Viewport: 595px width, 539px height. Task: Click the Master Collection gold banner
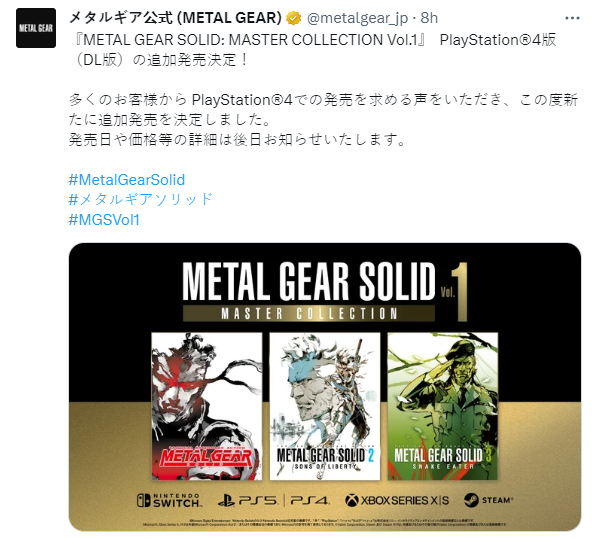tap(309, 313)
